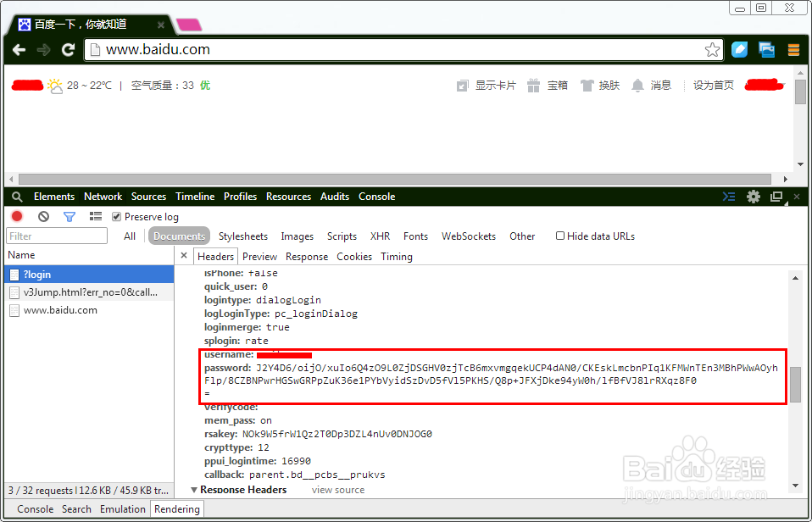Click 设为首页 link

(714, 86)
